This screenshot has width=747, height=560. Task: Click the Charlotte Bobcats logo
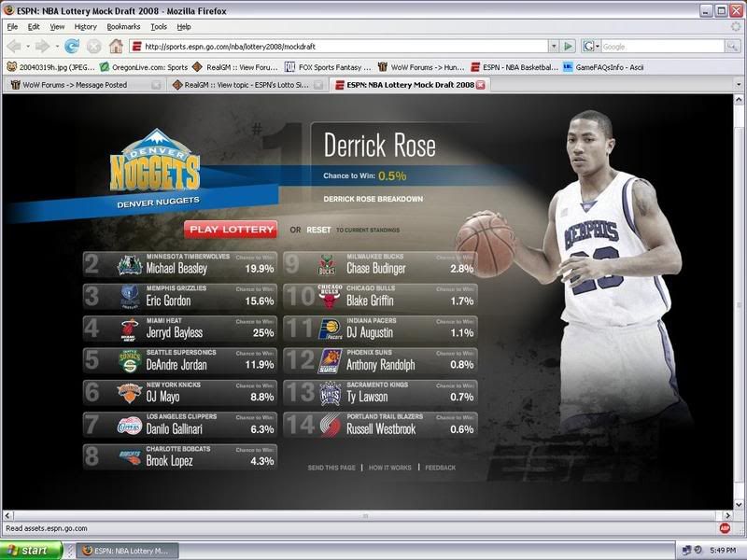(x=130, y=456)
